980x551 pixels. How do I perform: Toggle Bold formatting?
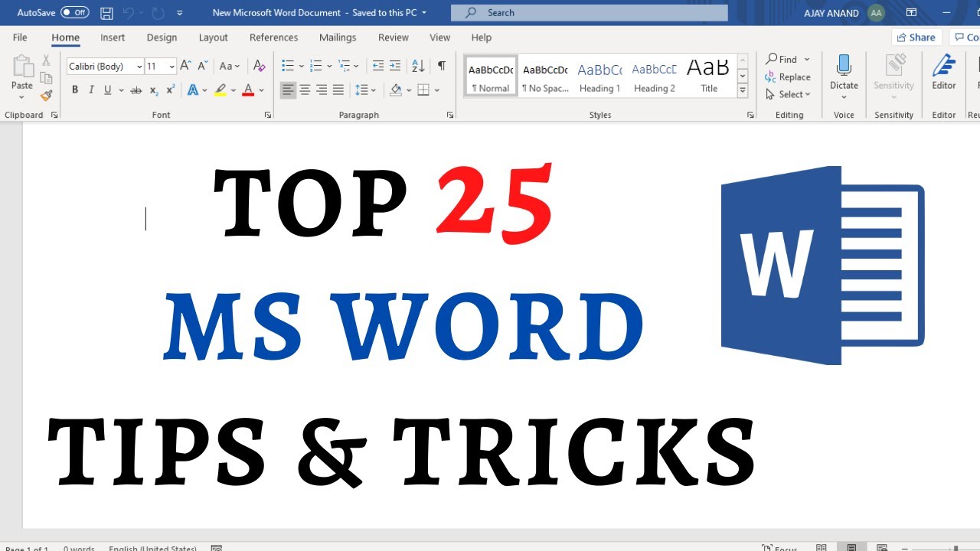(x=75, y=90)
